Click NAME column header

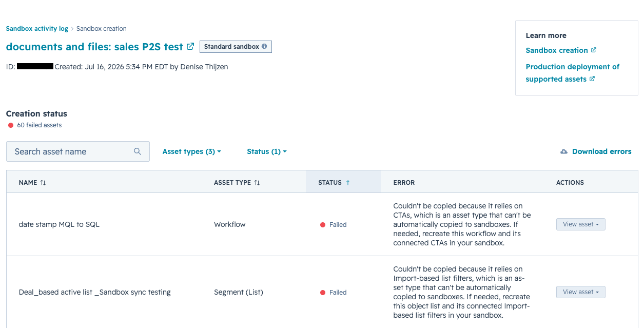[28, 183]
